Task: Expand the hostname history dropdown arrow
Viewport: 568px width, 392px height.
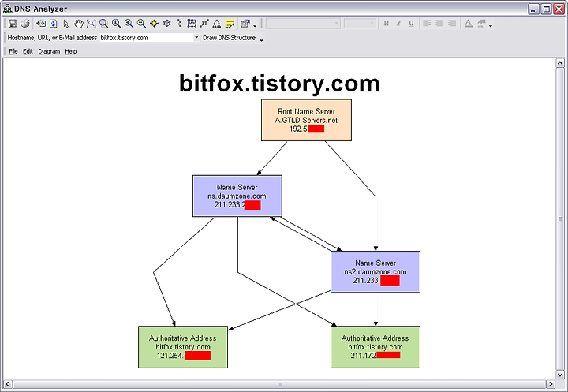Action: [x=196, y=37]
